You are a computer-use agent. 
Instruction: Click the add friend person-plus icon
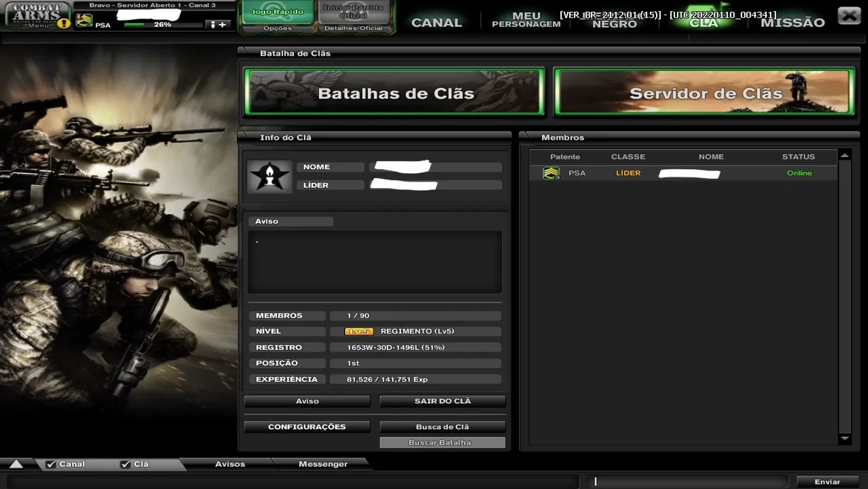[x=218, y=25]
